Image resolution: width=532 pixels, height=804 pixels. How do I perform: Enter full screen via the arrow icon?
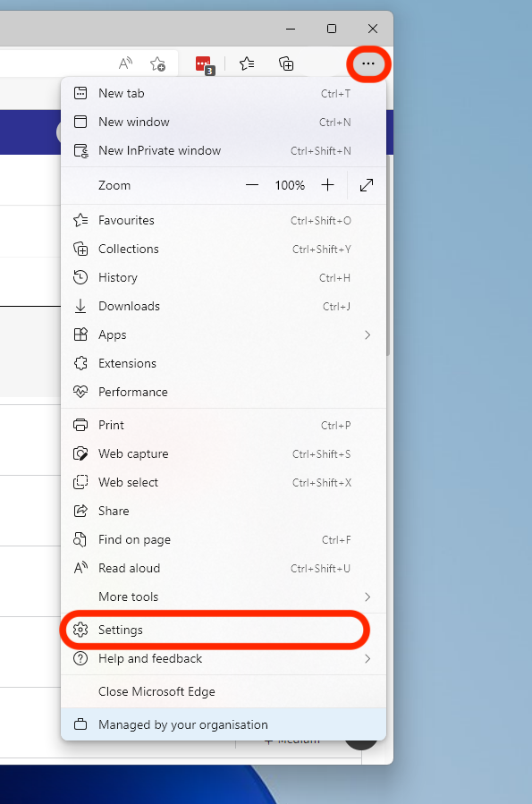[367, 185]
